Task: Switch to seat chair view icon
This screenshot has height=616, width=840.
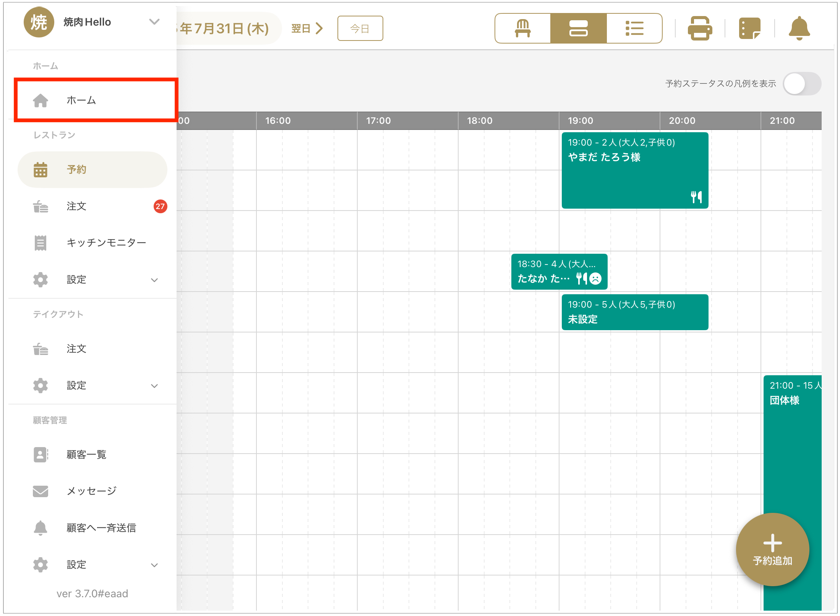Action: click(522, 28)
